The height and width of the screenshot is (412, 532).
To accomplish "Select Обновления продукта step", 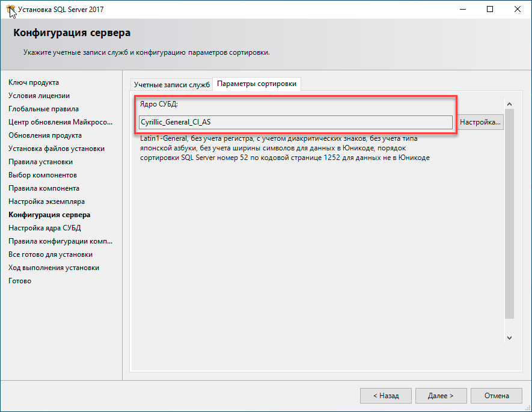I will [45, 135].
